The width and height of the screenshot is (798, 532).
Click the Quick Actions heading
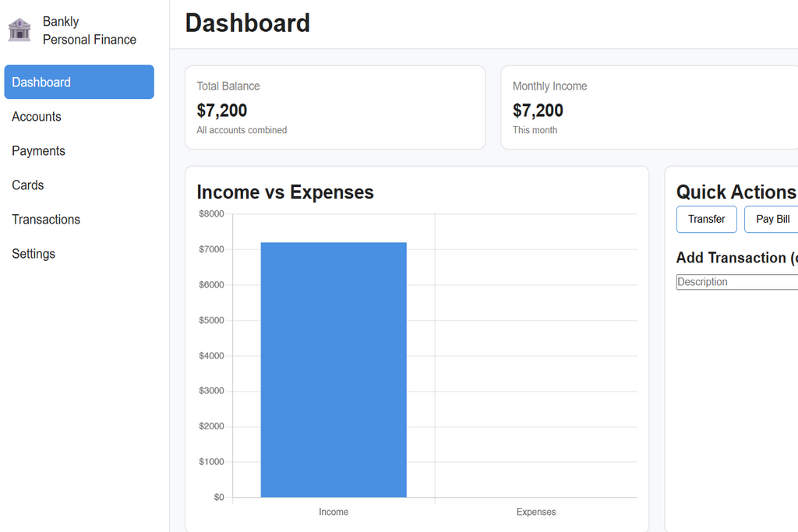tap(736, 192)
